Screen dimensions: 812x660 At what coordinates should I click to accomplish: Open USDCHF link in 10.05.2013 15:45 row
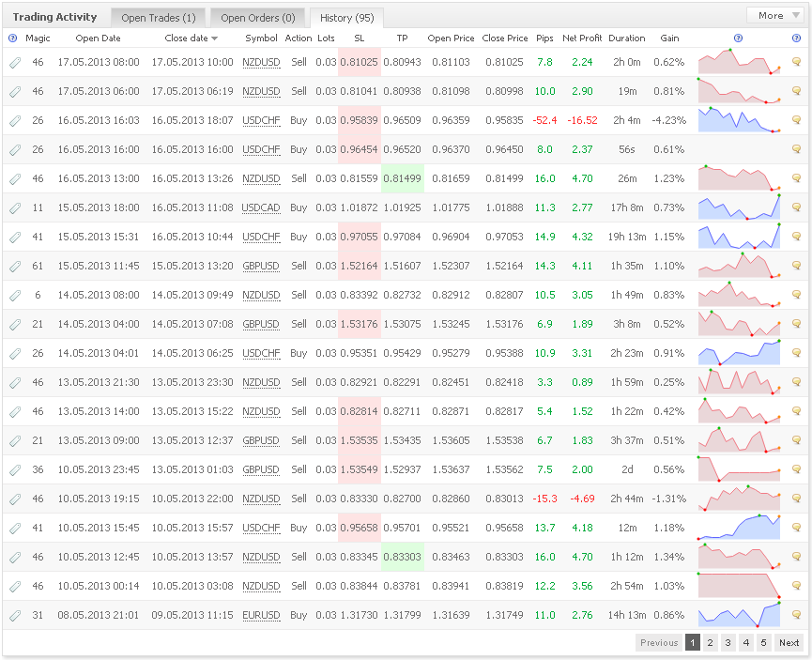[261, 528]
